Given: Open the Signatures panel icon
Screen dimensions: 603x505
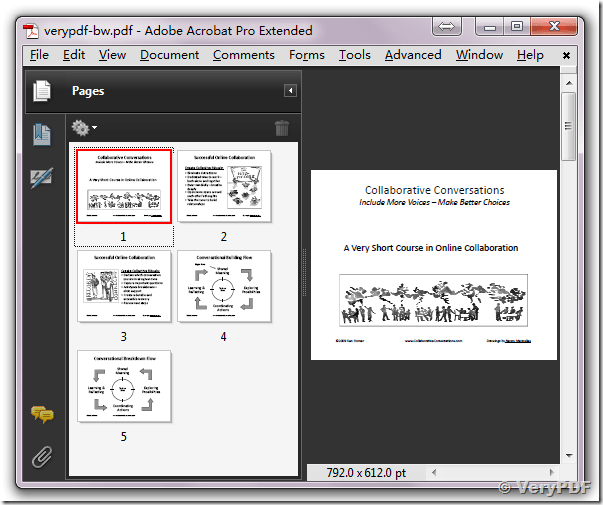Looking at the screenshot, I should pyautogui.click(x=42, y=178).
